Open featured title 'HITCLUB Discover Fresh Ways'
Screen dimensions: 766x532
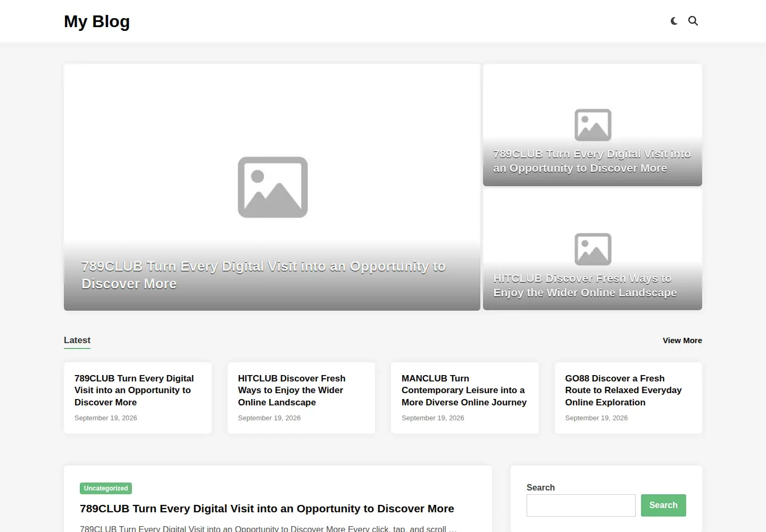tap(585, 286)
